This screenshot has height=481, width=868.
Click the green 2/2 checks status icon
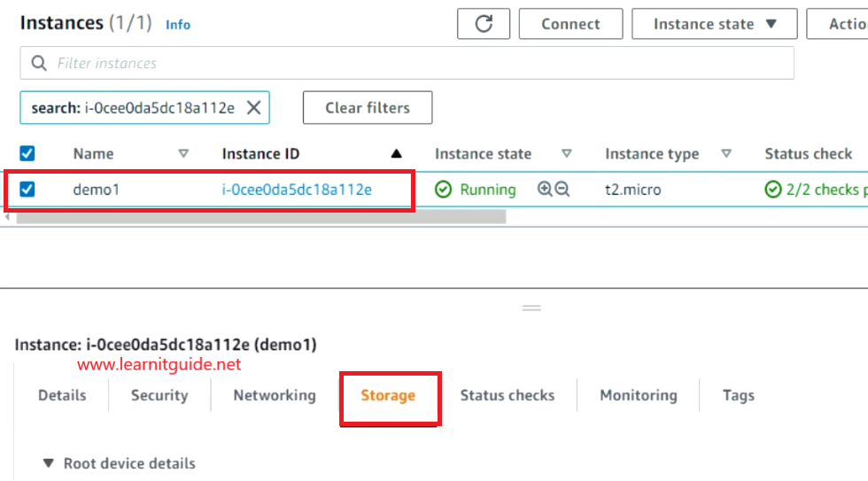pyautogui.click(x=772, y=190)
